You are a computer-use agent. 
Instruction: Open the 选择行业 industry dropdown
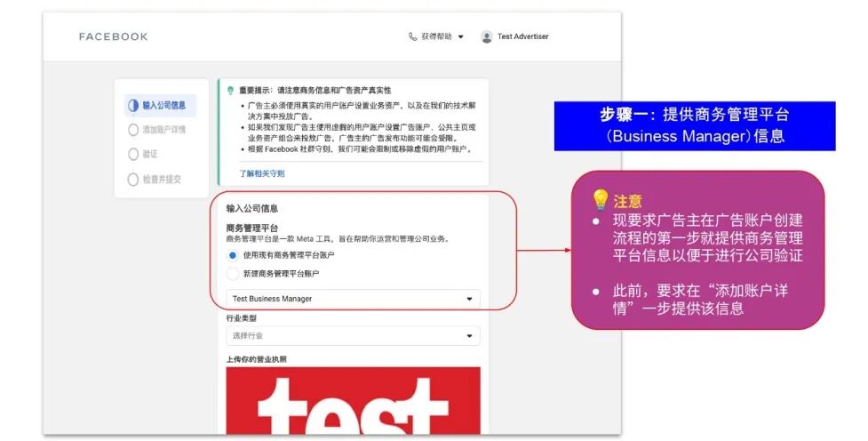[354, 336]
